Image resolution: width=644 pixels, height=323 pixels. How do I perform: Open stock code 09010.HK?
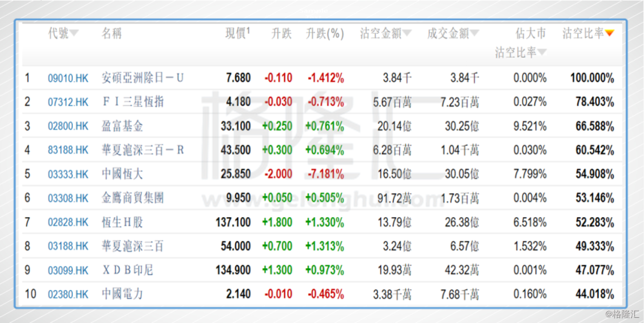(68, 78)
